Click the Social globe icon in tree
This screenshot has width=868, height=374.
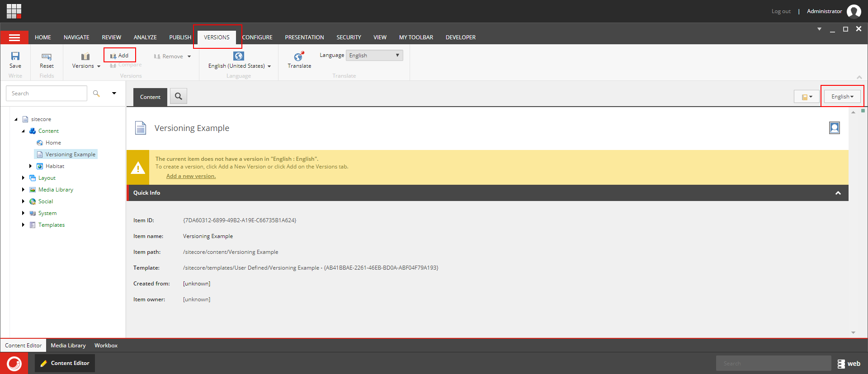33,201
